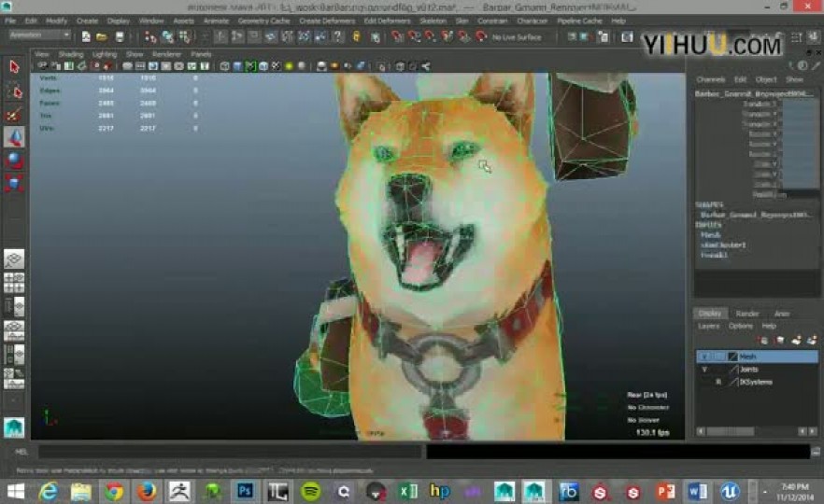Open the viewport Renderer dropdown menu
This screenshot has height=504, width=824.
point(166,54)
